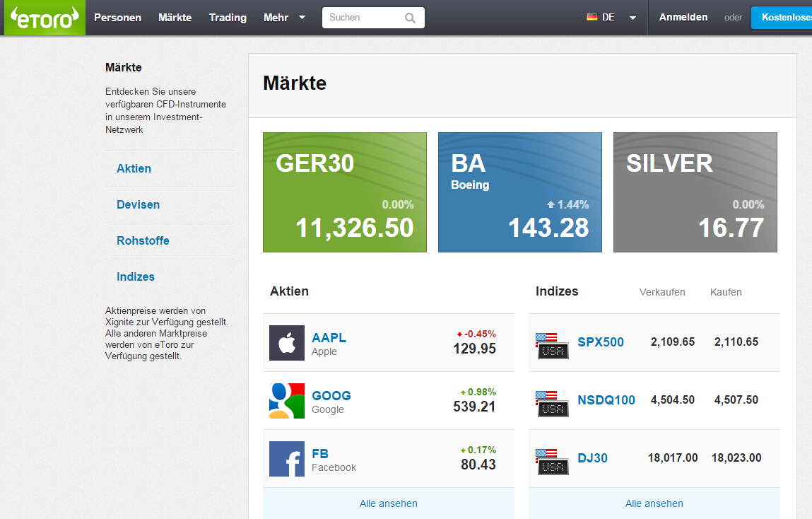Image resolution: width=812 pixels, height=519 pixels.
Task: Open the gray SILVER market tile
Action: [695, 192]
